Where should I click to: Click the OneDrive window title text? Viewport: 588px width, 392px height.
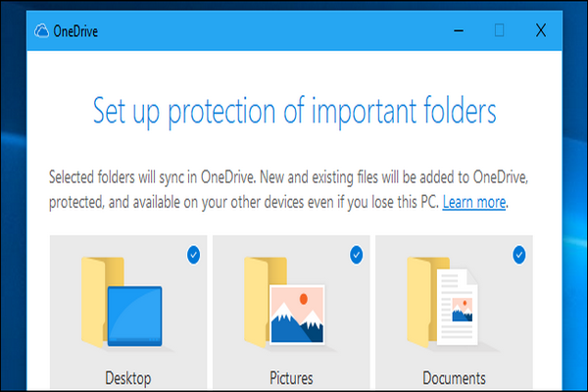tap(77, 31)
